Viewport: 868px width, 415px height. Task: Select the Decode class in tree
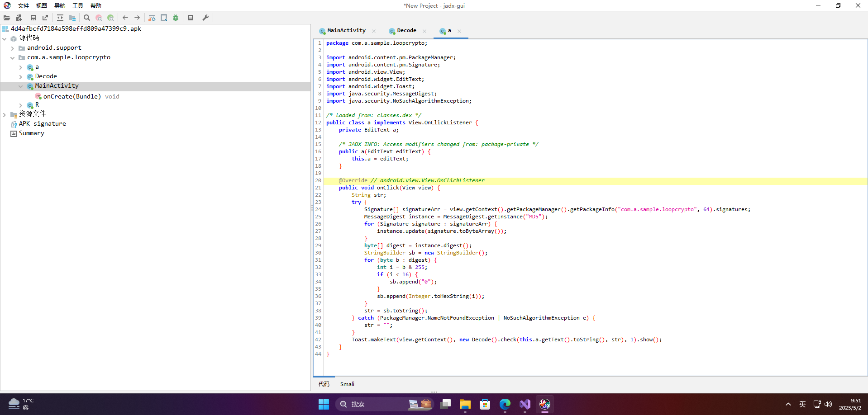46,76
